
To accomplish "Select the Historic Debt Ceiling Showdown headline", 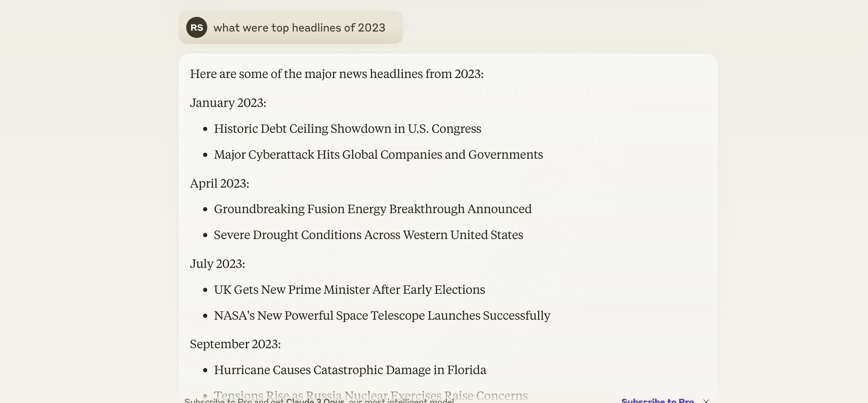I will tap(347, 129).
